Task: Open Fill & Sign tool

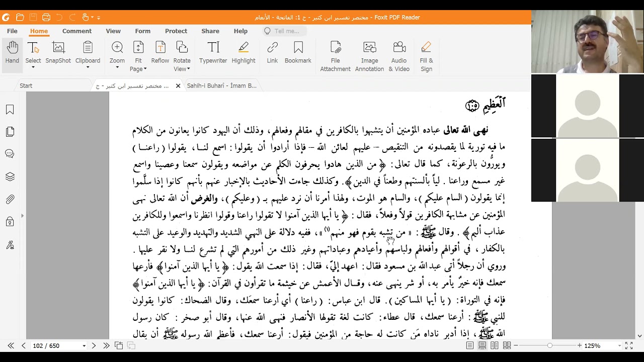Action: click(426, 56)
